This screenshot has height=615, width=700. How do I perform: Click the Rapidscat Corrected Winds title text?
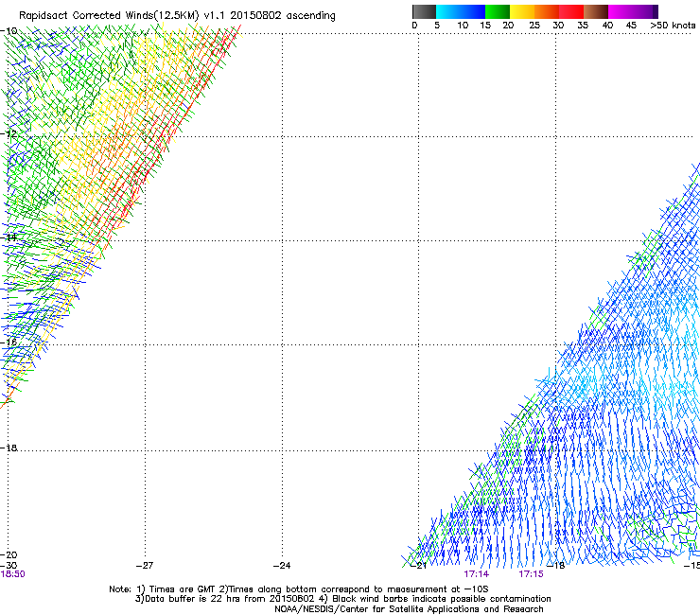pos(177,15)
